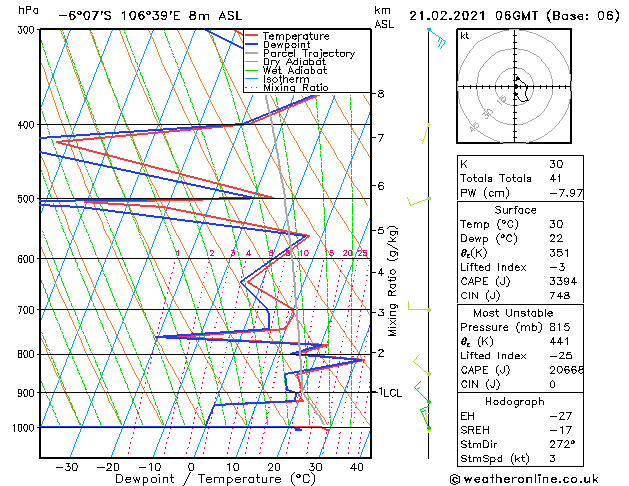Click the Most Unstable section heading
Screen dimensions: 629x486
[x=513, y=313]
